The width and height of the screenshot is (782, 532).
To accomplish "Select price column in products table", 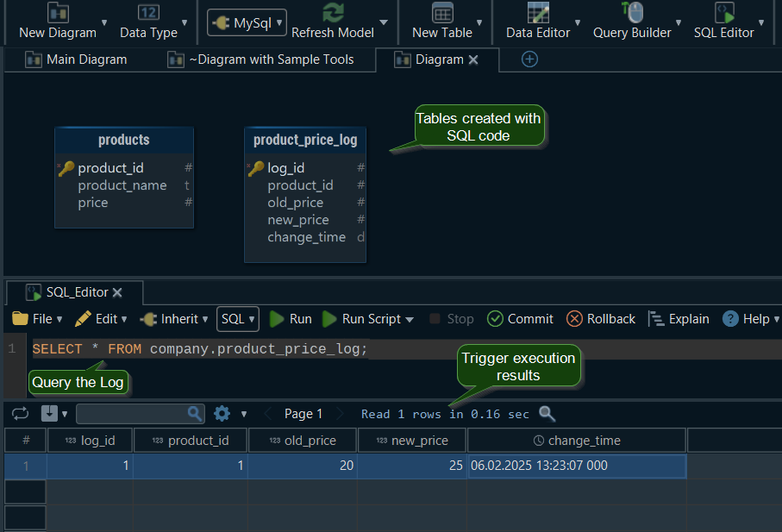I will pos(93,203).
